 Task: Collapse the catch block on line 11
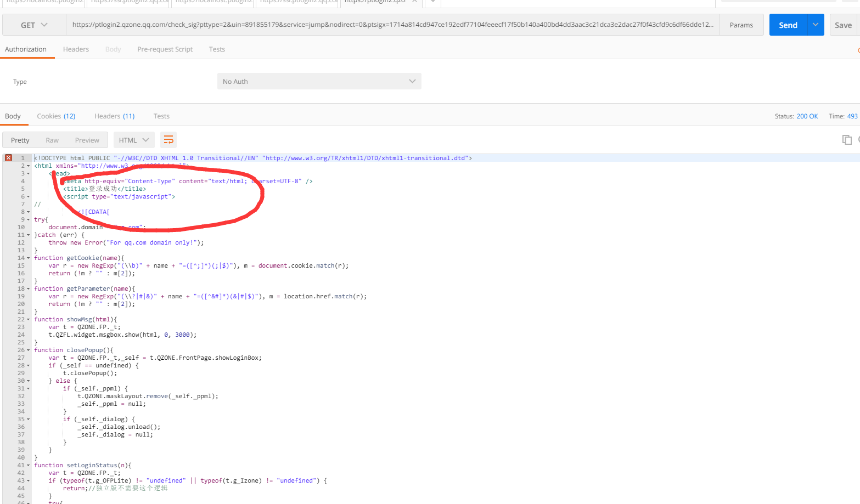(x=29, y=235)
